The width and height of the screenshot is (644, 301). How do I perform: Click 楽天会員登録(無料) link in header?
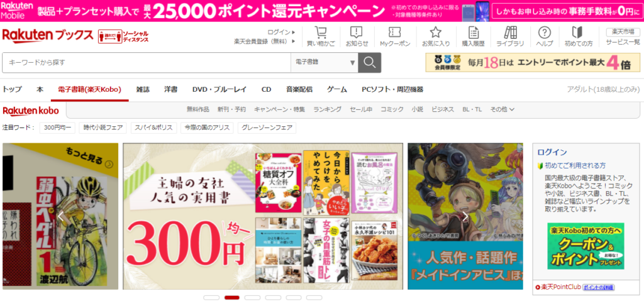click(265, 41)
